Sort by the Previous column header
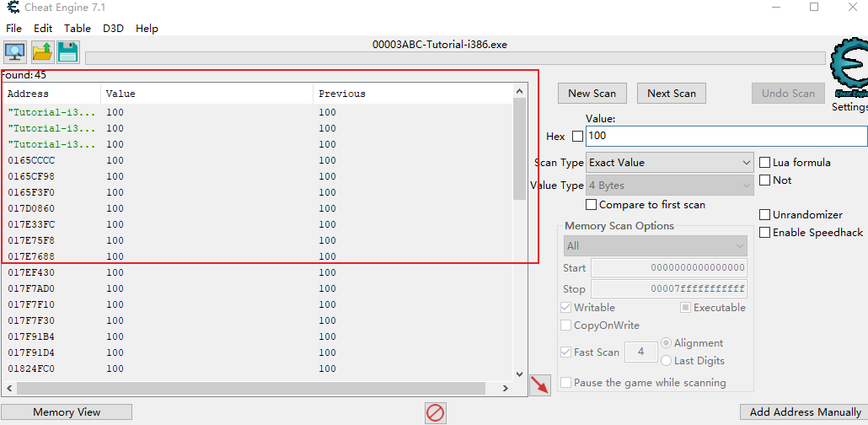This screenshot has width=868, height=425. coord(413,94)
